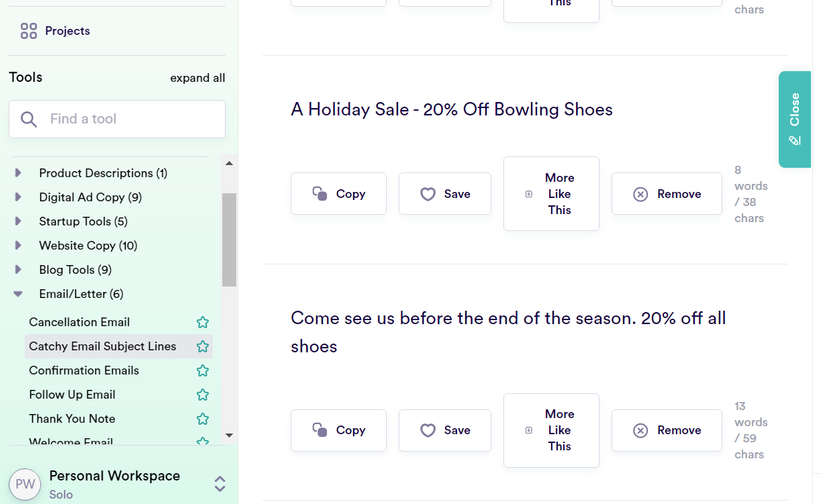Click the circled X icon on the Remove button
The width and height of the screenshot is (821, 504).
tap(640, 194)
